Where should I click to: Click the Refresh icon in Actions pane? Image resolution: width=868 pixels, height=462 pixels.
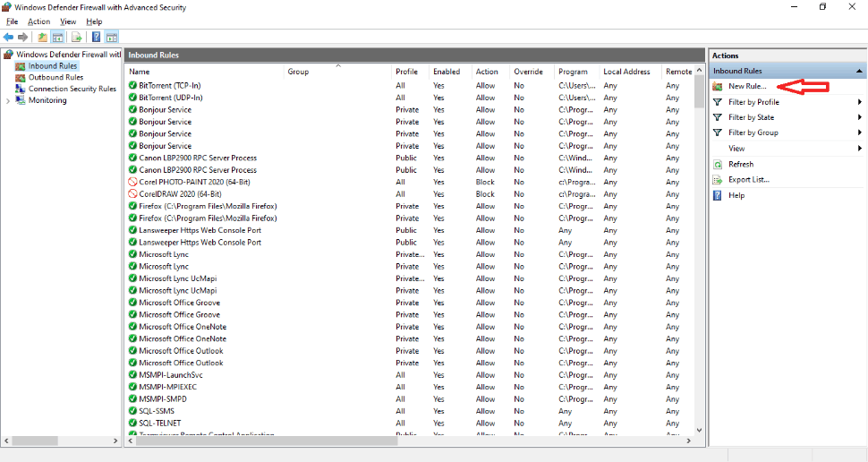pyautogui.click(x=718, y=164)
